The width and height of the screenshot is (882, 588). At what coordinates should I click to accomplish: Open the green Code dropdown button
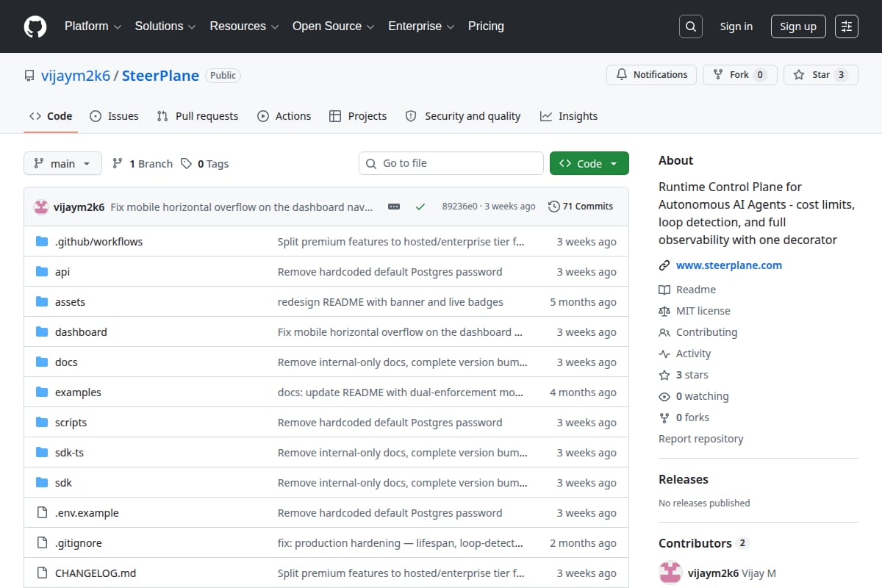pyautogui.click(x=589, y=163)
